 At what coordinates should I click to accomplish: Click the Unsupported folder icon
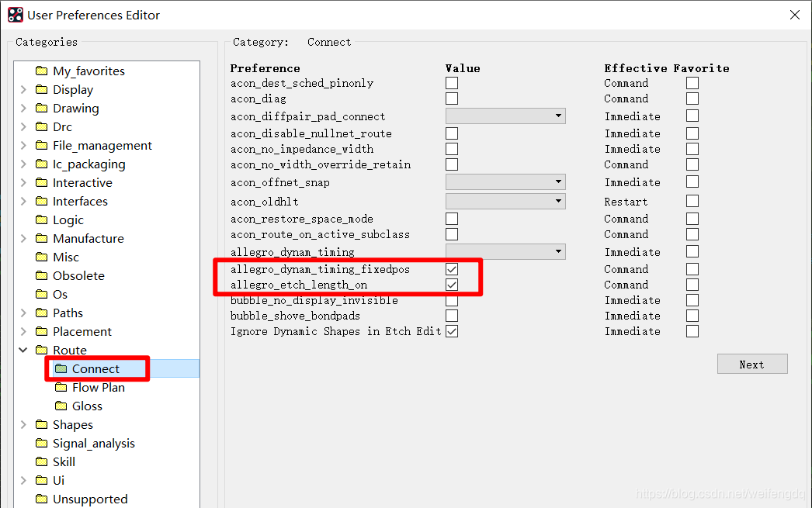point(41,499)
